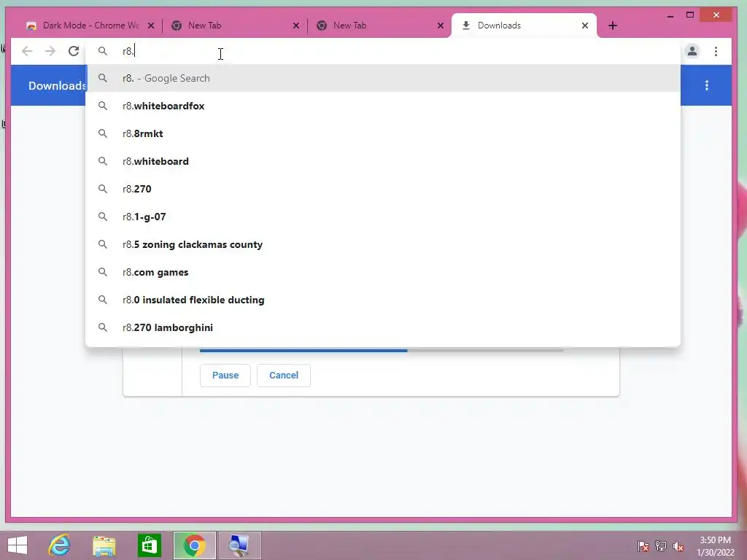Choose r8.5 zoning clackamas county suggestion
Viewport: 747px width, 560px height.
(382, 244)
